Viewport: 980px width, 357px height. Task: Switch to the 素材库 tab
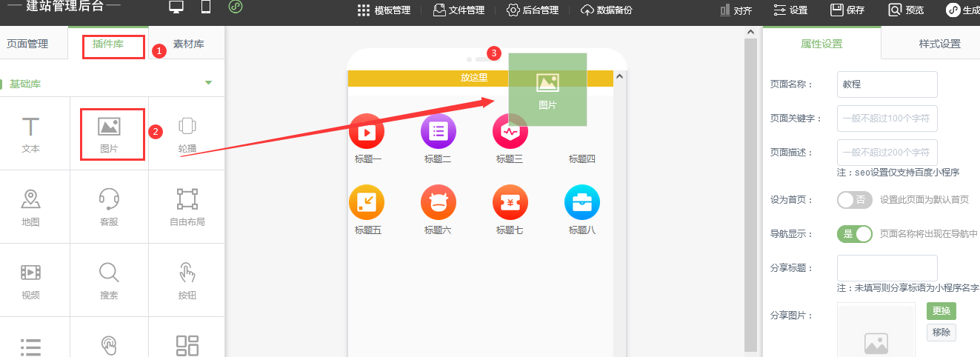click(188, 44)
